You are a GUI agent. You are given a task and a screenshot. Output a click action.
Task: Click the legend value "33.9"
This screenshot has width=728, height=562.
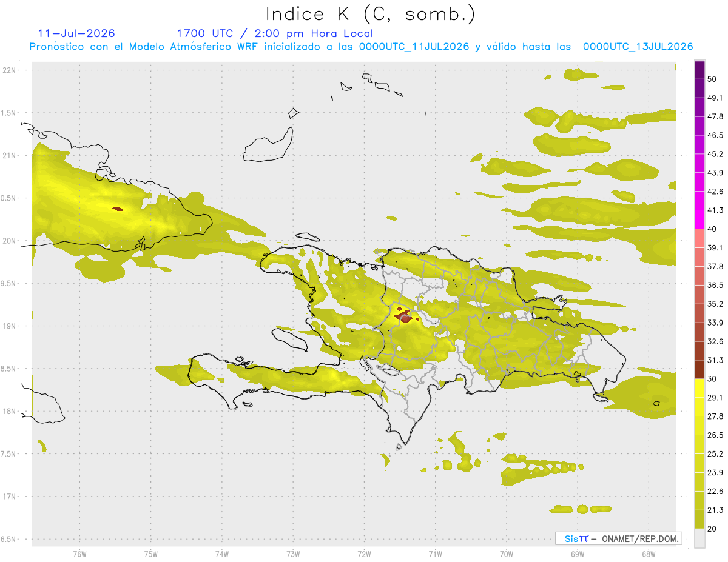[715, 323]
